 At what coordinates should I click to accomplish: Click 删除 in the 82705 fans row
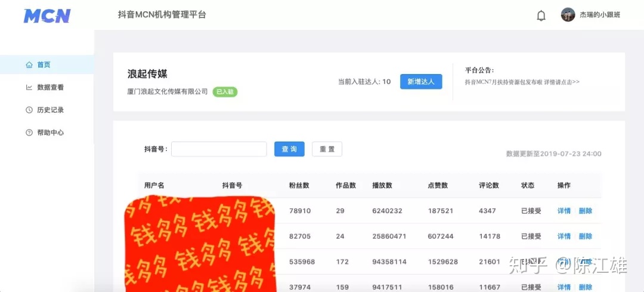pyautogui.click(x=586, y=236)
